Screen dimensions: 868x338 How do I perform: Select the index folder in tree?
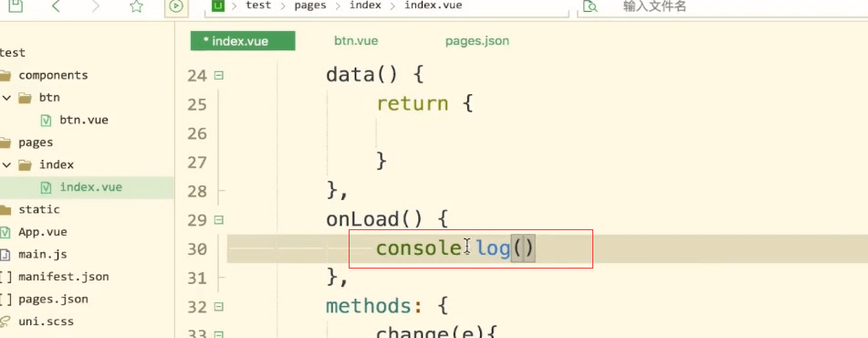57,164
